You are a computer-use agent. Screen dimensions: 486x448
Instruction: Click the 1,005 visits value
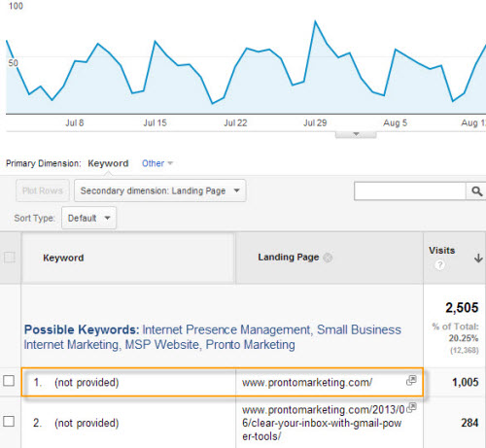click(x=466, y=382)
